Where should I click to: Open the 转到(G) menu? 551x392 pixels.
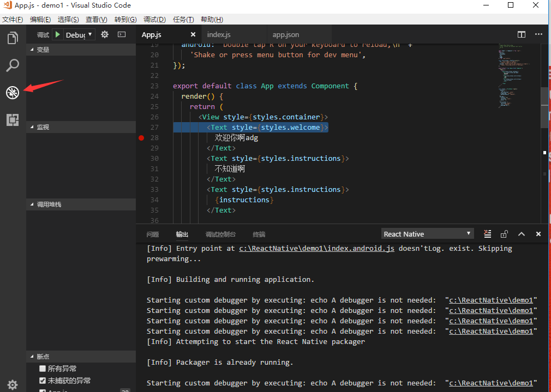(125, 19)
